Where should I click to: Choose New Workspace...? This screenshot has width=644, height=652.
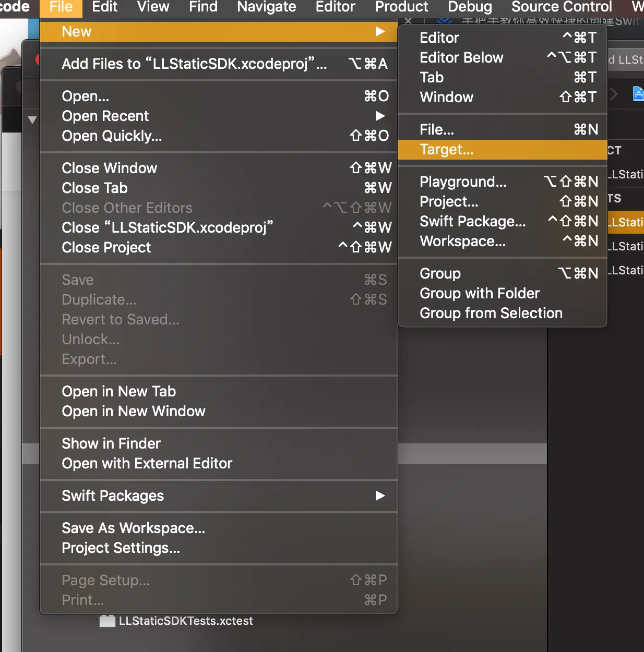[503, 242]
